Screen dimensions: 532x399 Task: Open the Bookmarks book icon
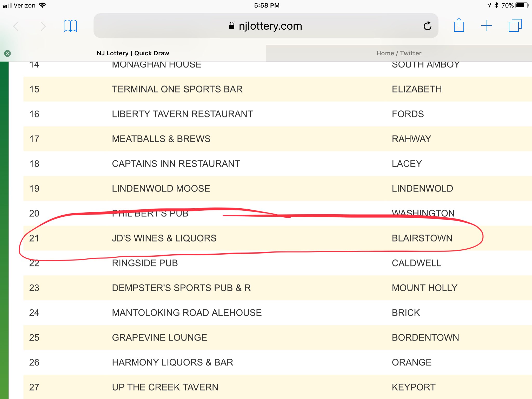click(70, 26)
